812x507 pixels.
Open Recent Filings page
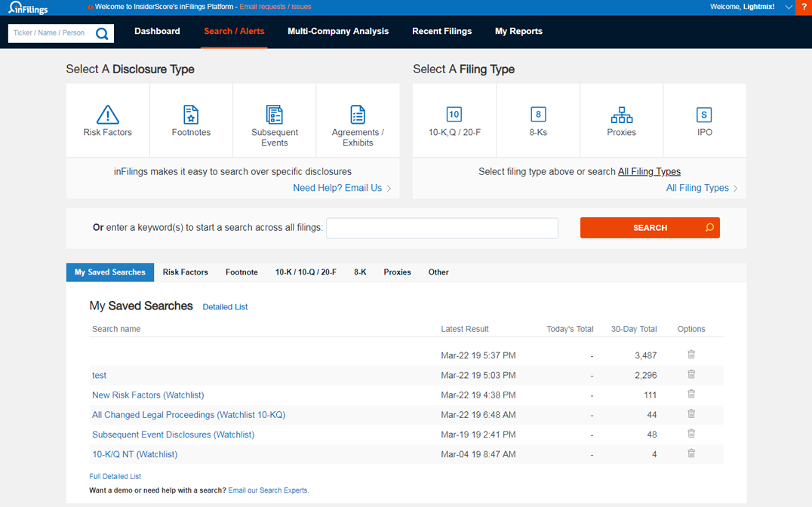pos(441,31)
